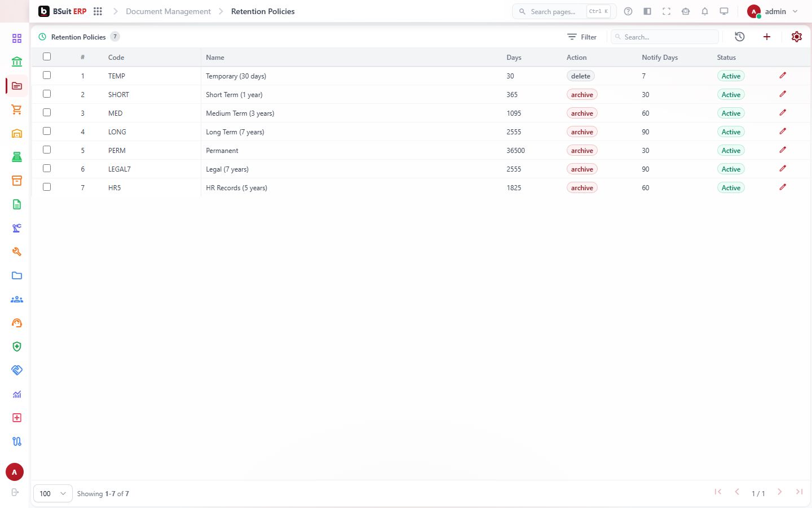812x508 pixels.
Task: Open the shopping cart module in sidebar
Action: click(x=17, y=110)
